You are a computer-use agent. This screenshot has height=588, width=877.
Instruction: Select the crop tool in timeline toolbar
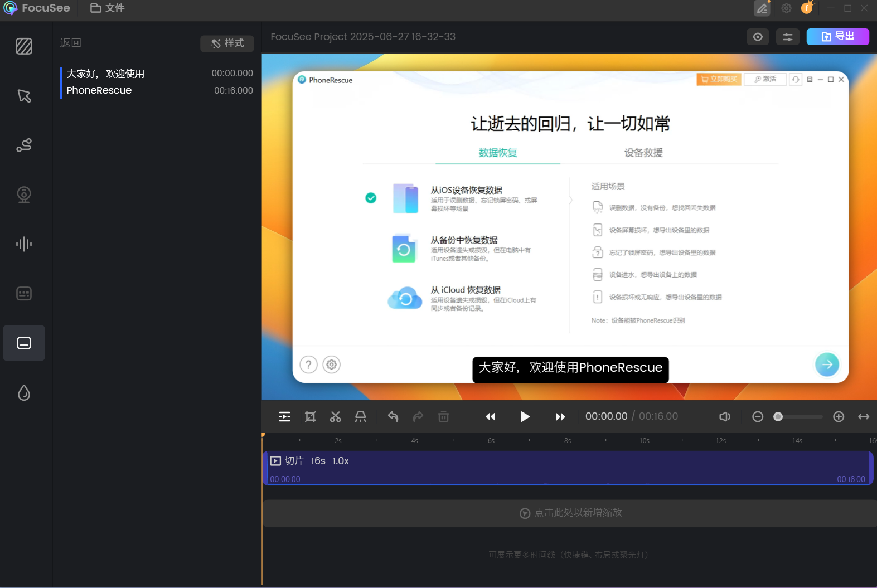(311, 416)
